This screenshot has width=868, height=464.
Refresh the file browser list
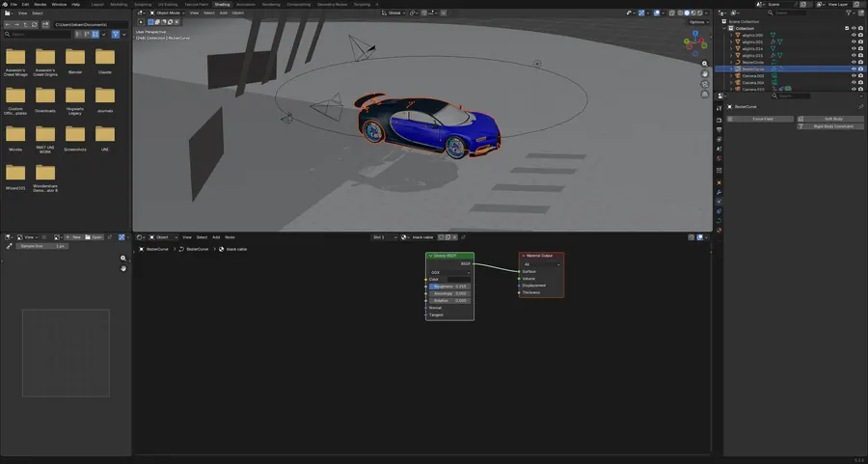35,25
